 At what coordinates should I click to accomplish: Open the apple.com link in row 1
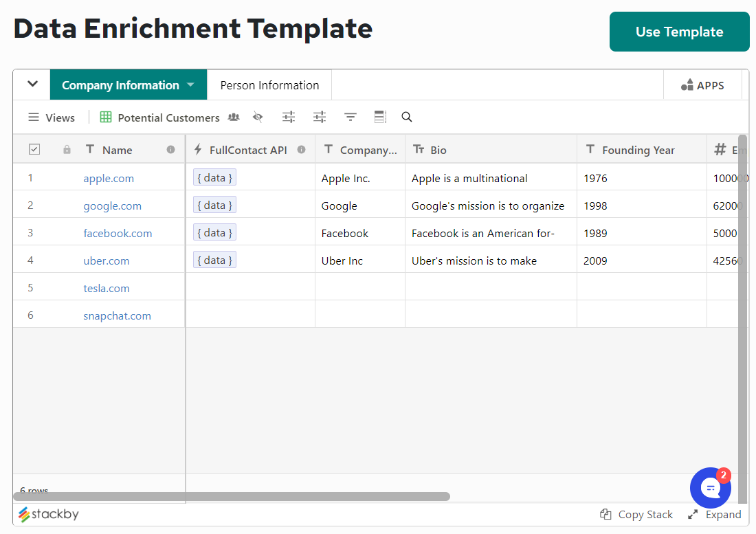click(x=109, y=178)
